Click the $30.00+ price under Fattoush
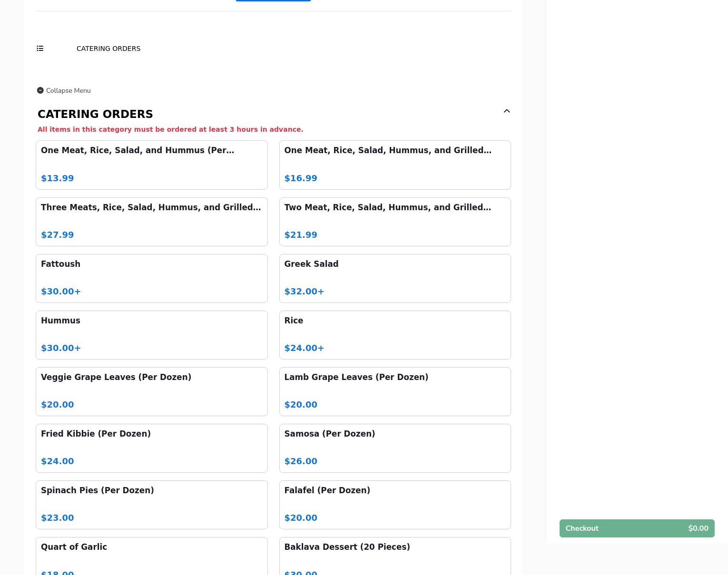This screenshot has width=728, height=575. [61, 292]
